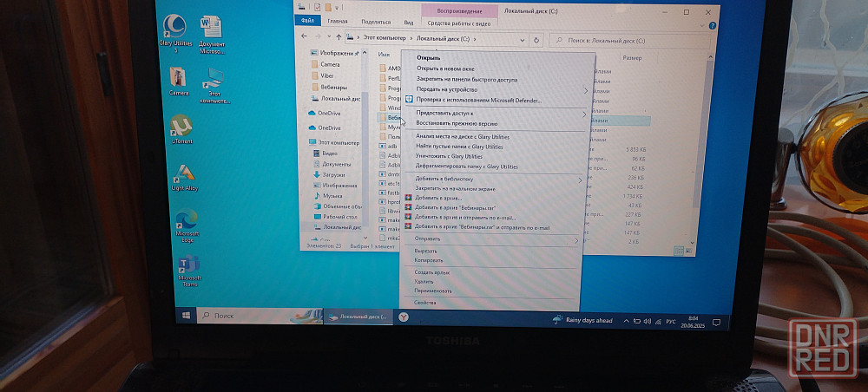Go up one level with the up arrow
This screenshot has width=868, height=392.
tap(339, 37)
